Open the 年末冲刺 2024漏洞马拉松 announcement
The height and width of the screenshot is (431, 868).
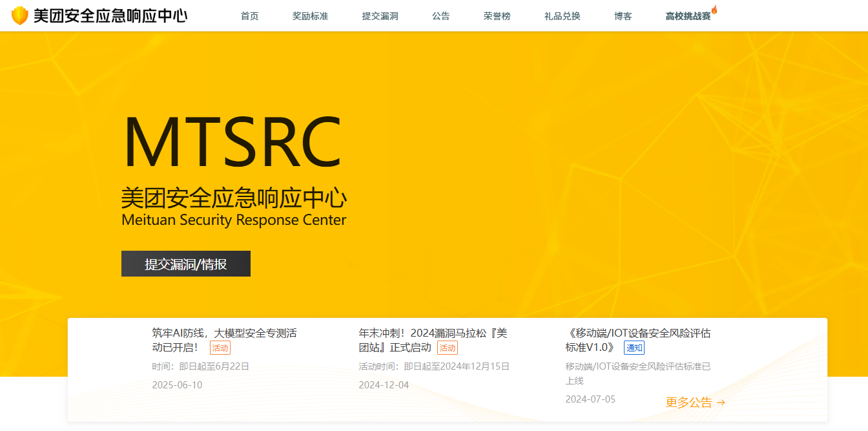point(433,333)
